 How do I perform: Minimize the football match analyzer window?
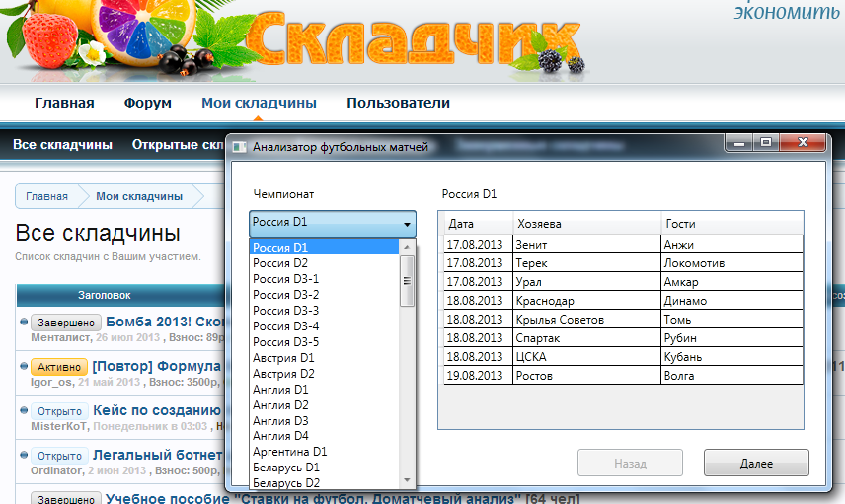[x=738, y=144]
